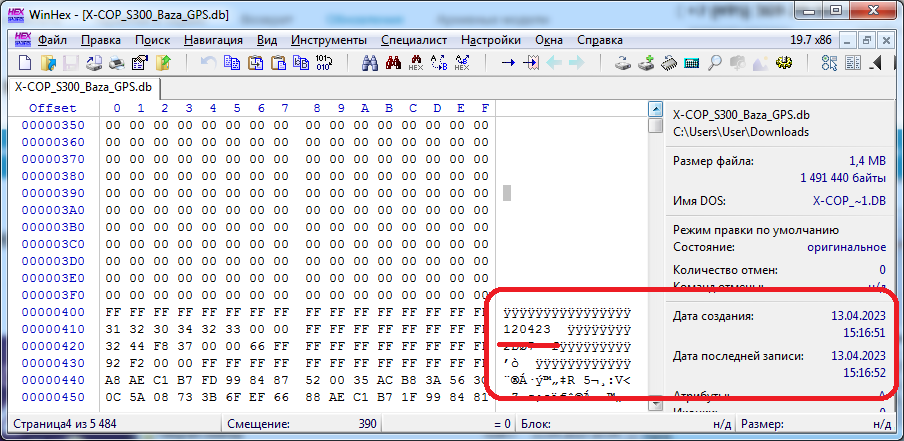Click the Print icon in toolbar
The height and width of the screenshot is (441, 904).
[117, 63]
